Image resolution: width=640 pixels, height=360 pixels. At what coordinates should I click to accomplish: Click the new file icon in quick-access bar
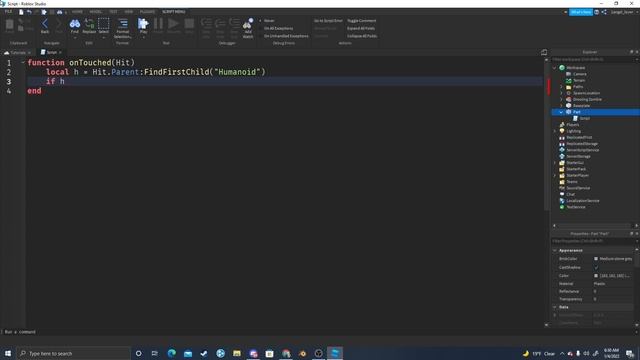coord(21,12)
